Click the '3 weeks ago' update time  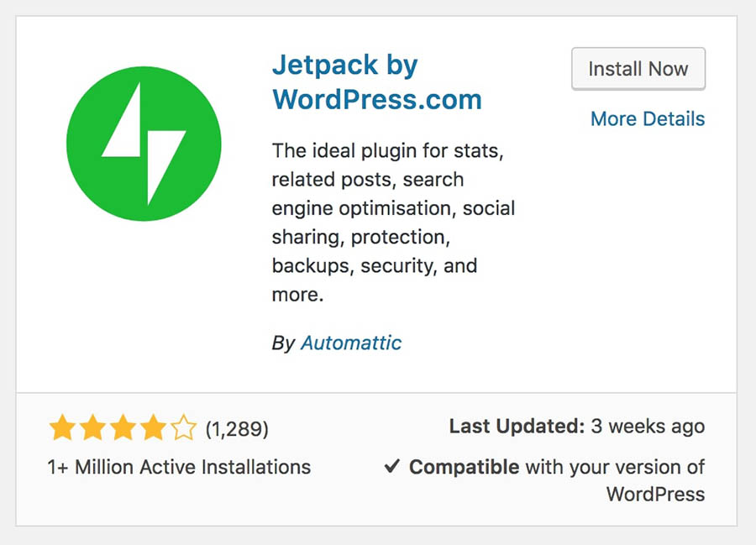(648, 427)
